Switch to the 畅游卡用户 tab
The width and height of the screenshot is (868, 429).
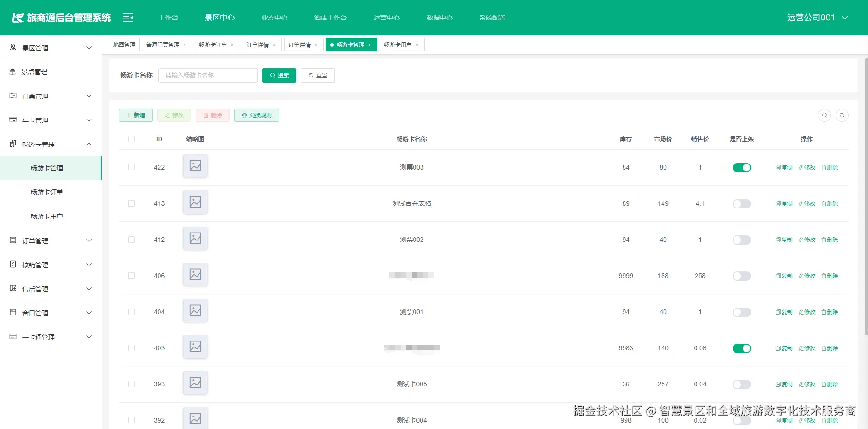399,44
